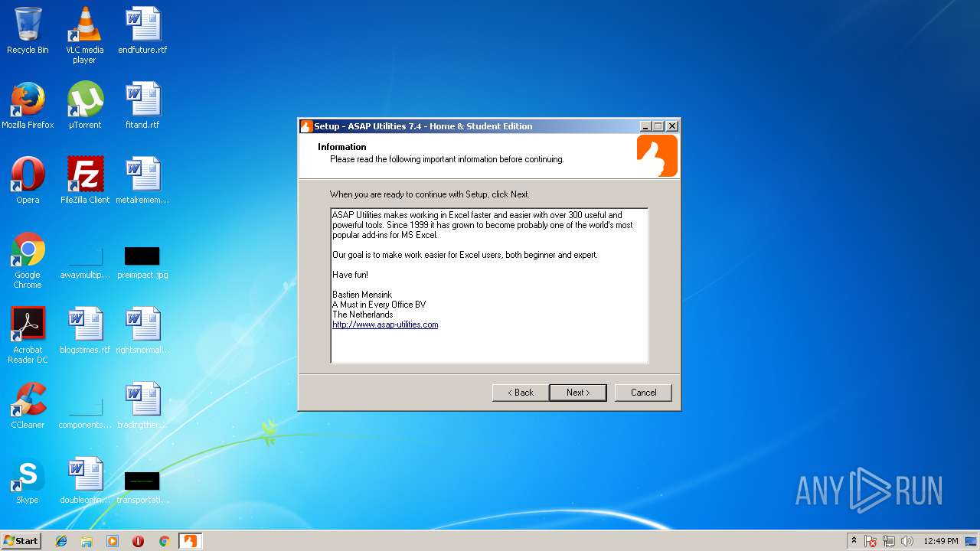Click Next in the setup wizard
Viewport: 980px width, 551px height.
[x=578, y=393]
